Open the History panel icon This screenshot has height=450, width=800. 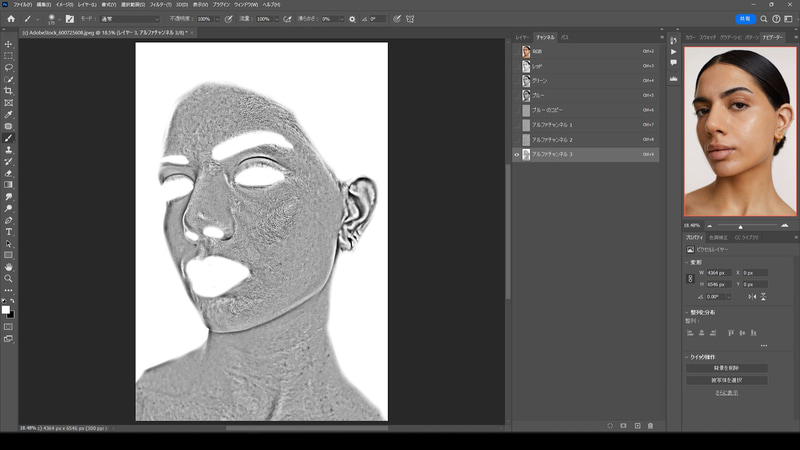click(673, 40)
